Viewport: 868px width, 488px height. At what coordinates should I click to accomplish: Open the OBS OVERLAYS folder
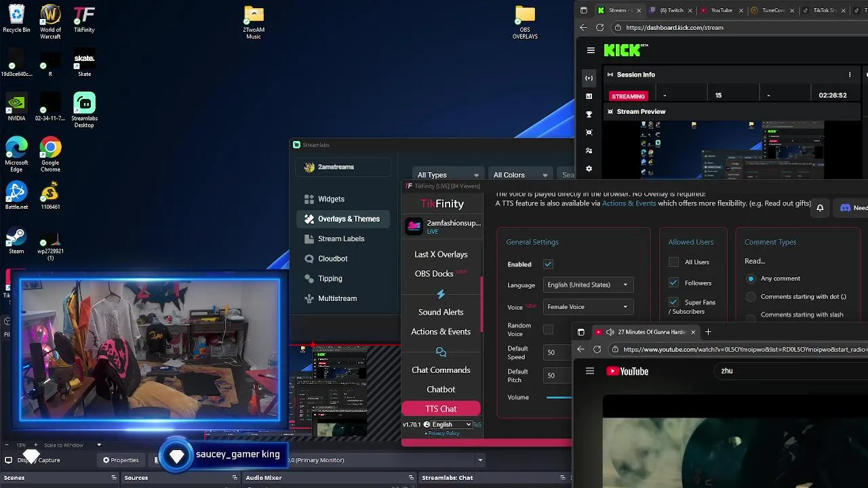[525, 22]
